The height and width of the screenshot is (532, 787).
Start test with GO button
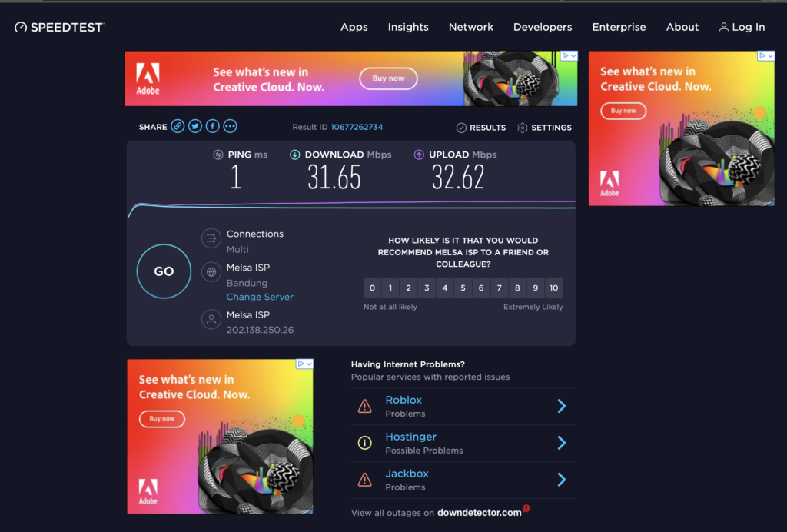point(164,271)
